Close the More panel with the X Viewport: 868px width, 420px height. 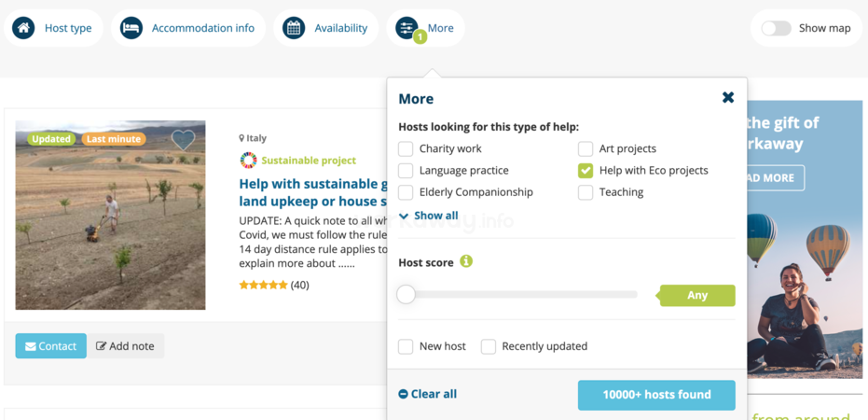point(728,97)
